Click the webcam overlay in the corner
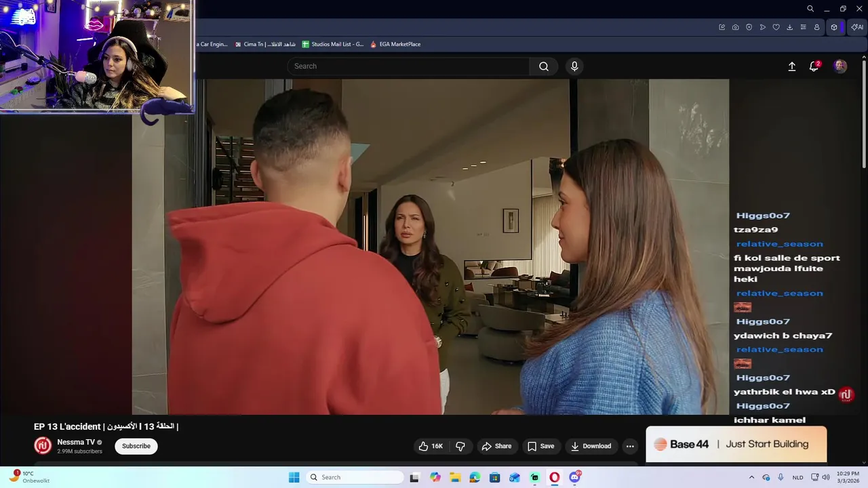This screenshot has width=868, height=488. [96, 56]
